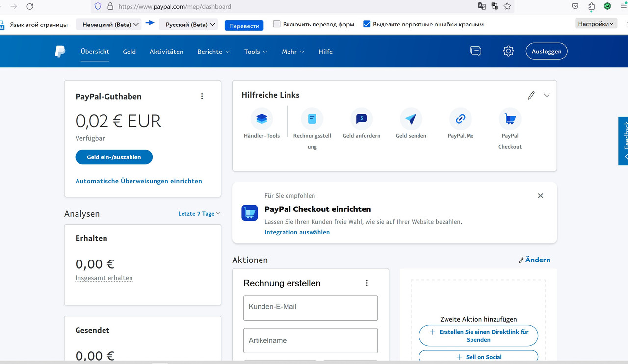Click the PayPal logo in header
The image size is (628, 364).
coord(60,52)
